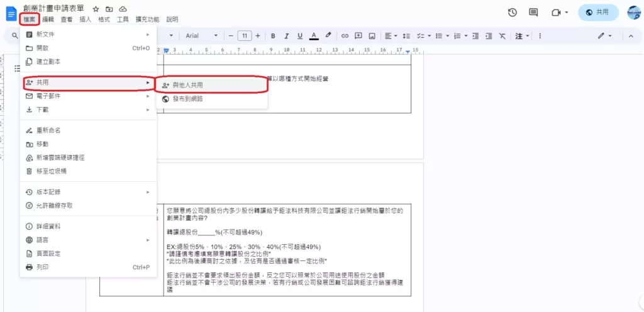Click the blue 共用 share button

coord(598,13)
